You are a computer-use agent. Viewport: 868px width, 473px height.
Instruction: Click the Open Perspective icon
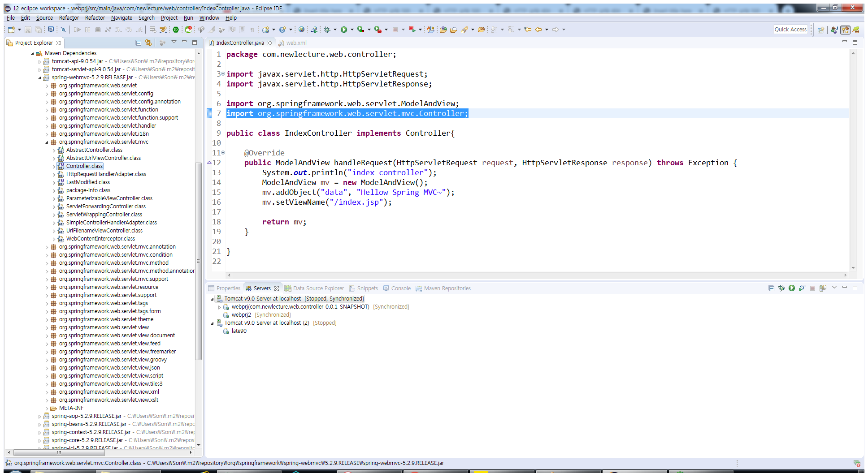pyautogui.click(x=820, y=30)
